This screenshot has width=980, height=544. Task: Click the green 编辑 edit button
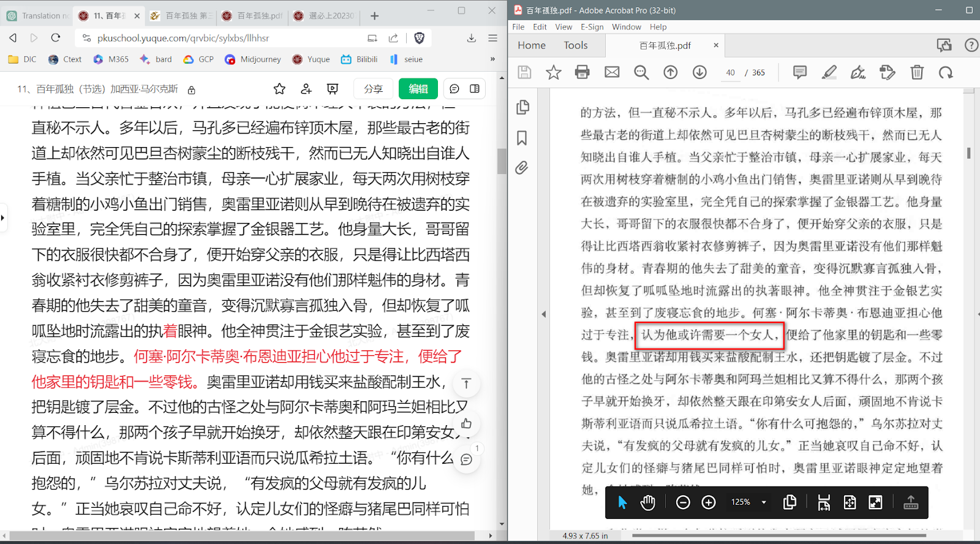tap(418, 89)
